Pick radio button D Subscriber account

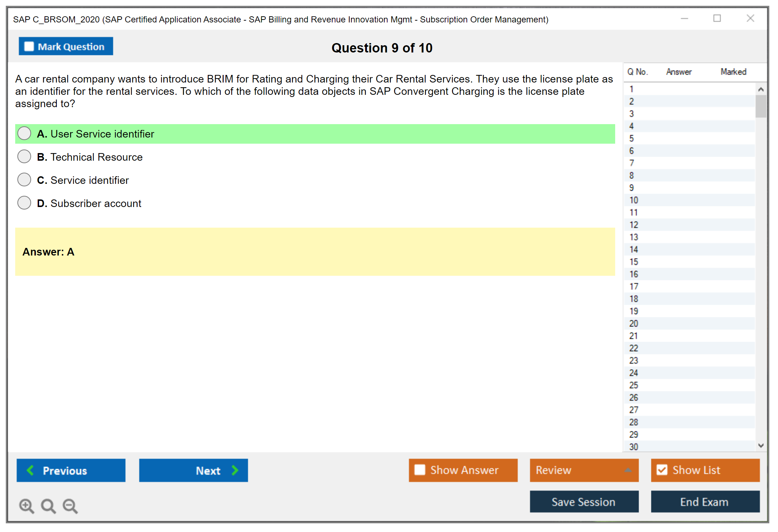click(24, 203)
